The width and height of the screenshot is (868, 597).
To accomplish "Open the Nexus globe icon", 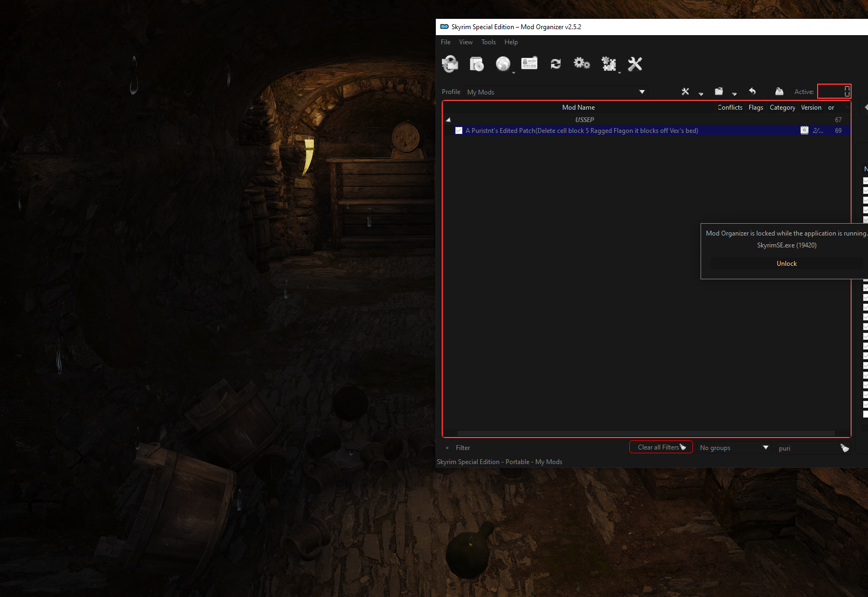I will 503,64.
